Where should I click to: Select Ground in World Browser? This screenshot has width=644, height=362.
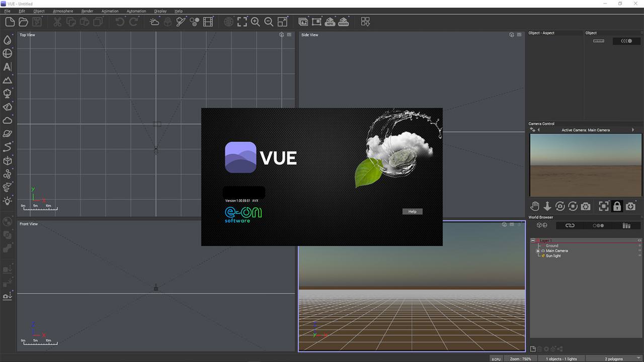(552, 246)
